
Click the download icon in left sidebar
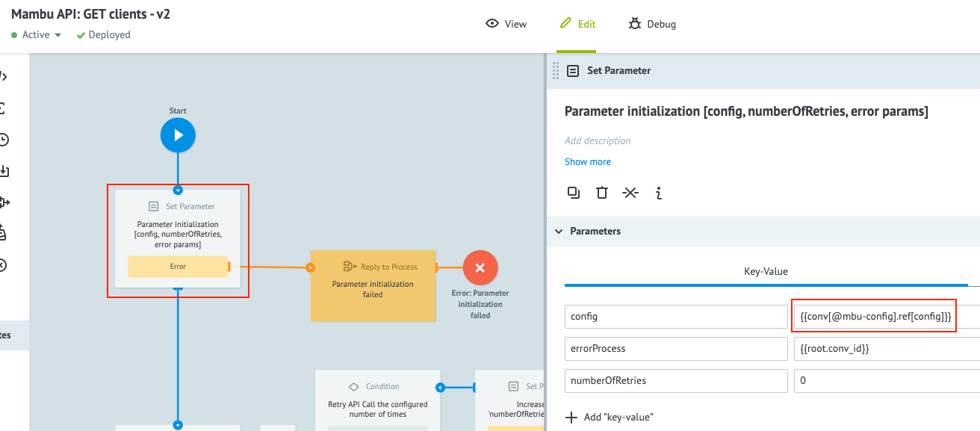tap(4, 171)
